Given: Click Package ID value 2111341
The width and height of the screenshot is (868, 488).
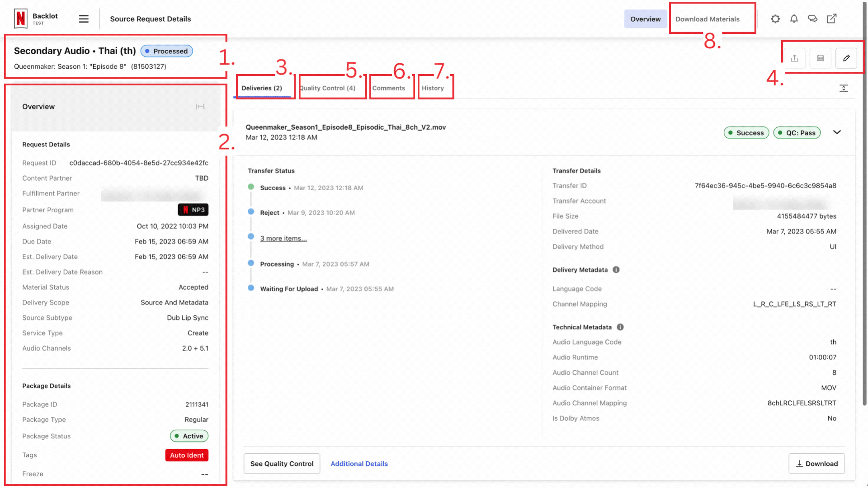Looking at the screenshot, I should click(x=197, y=404).
